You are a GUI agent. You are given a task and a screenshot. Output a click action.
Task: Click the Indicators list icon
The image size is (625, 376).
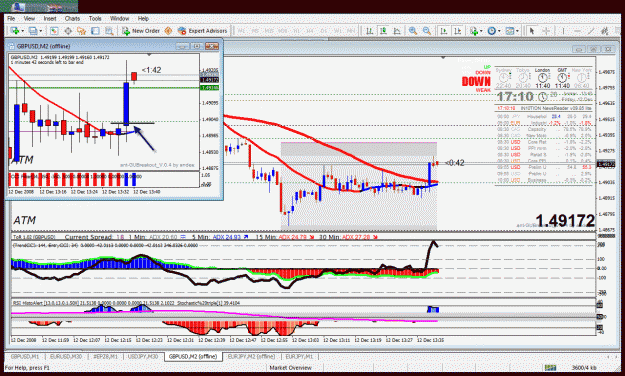click(474, 31)
